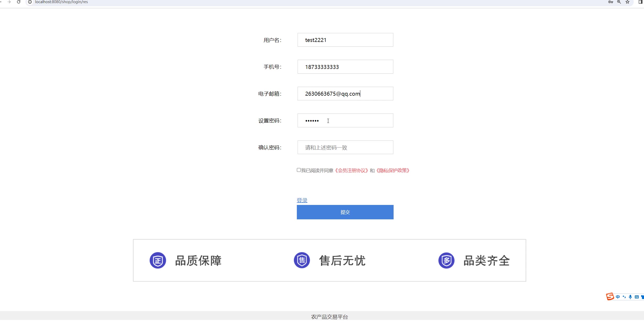Bookmark this page with the star icon
This screenshot has height=326, width=644.
coord(627,2)
